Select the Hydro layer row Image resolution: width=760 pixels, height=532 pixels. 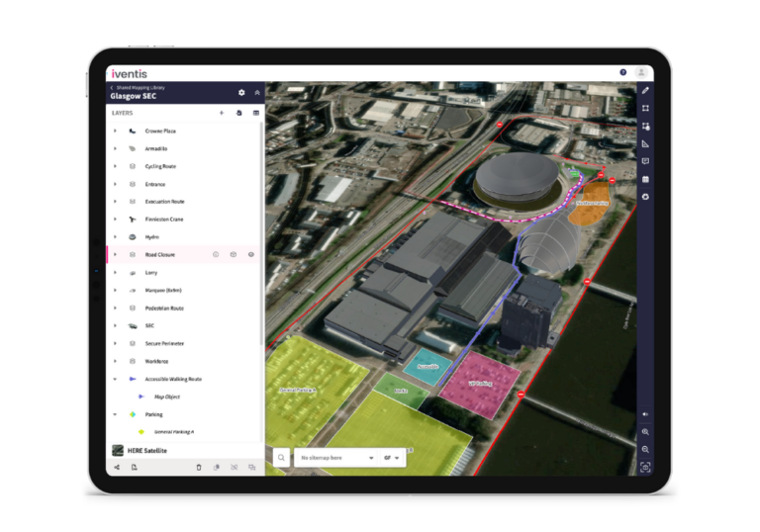tap(184, 237)
